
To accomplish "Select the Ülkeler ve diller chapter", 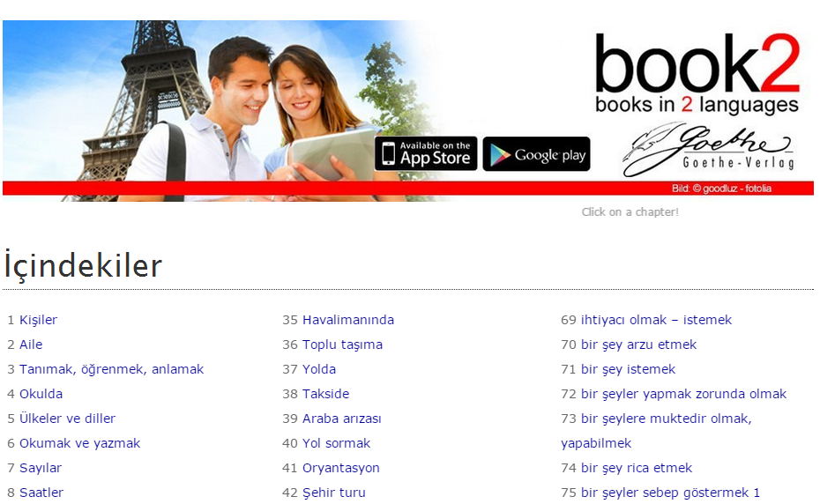I will tap(68, 419).
